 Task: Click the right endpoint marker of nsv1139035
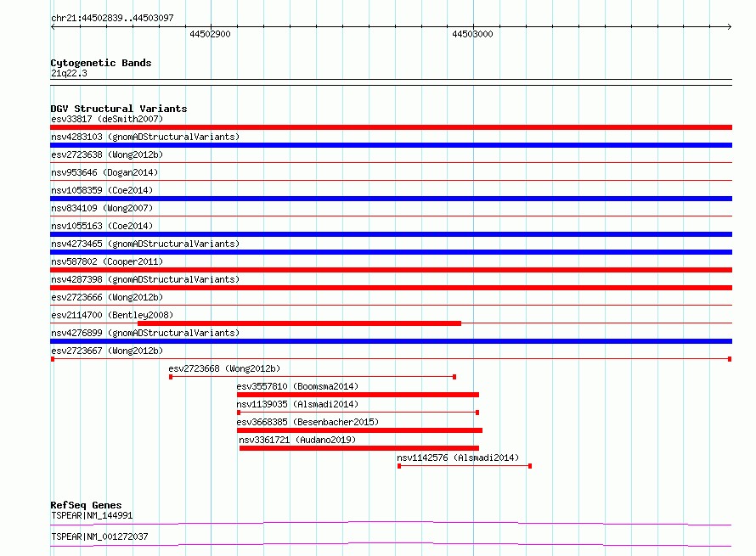[x=477, y=413]
